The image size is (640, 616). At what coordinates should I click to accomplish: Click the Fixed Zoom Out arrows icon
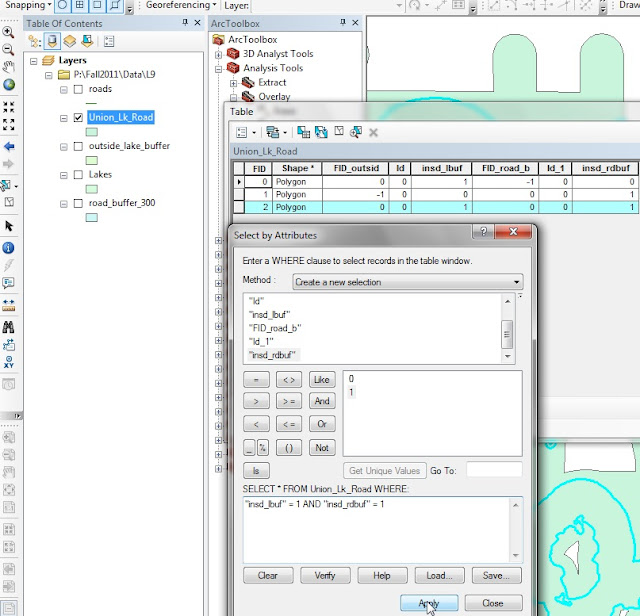click(8, 125)
